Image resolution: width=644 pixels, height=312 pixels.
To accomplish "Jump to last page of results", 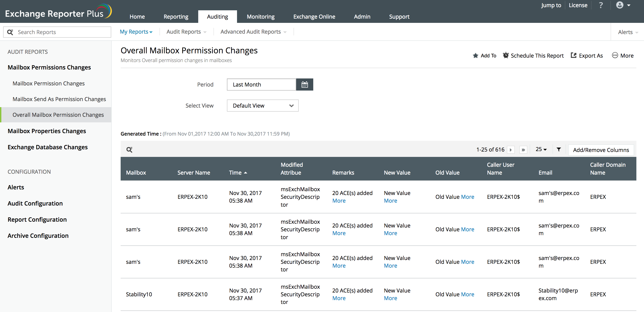I will 523,150.
